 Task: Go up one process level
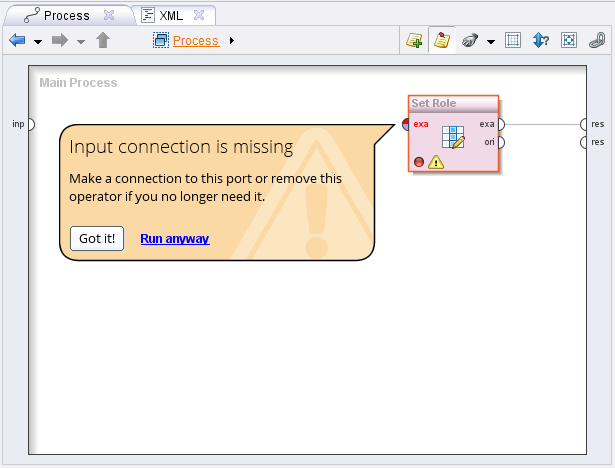102,41
